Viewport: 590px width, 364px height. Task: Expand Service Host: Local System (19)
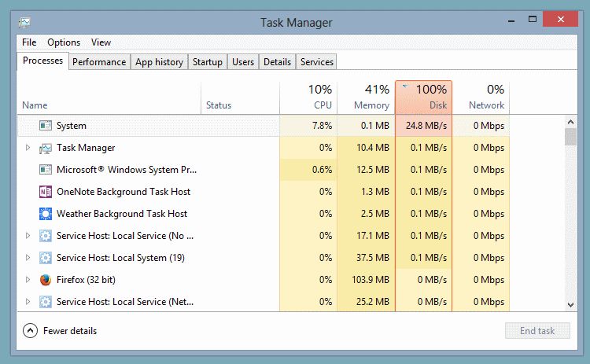(x=28, y=258)
